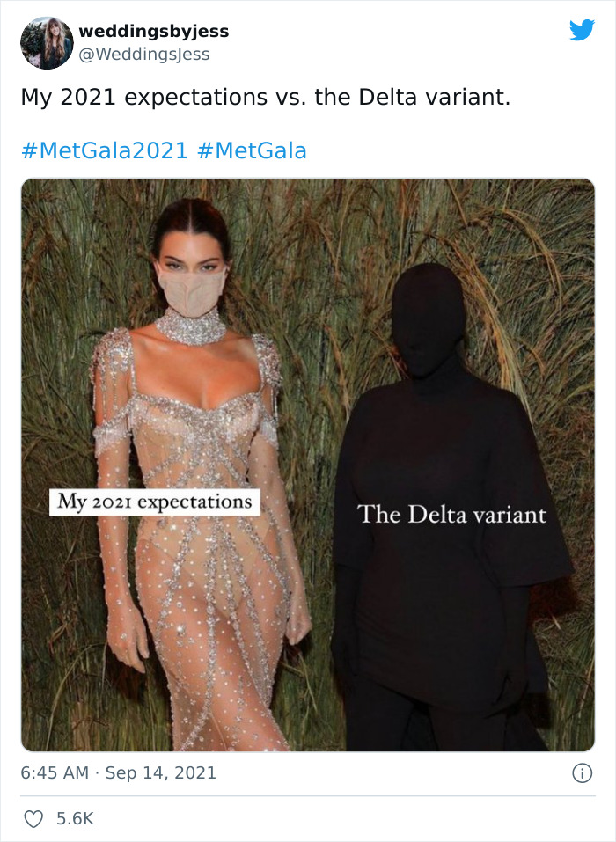Open the tweet info circle icon

(583, 773)
